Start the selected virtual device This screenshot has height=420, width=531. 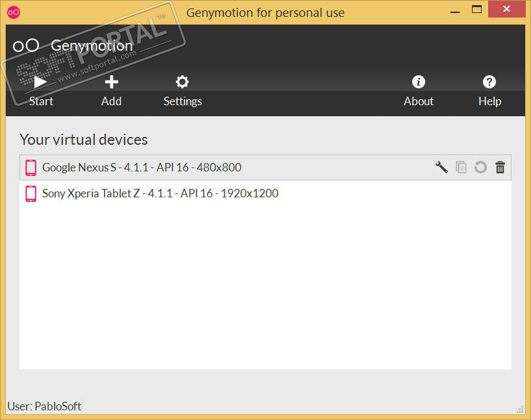[x=41, y=90]
